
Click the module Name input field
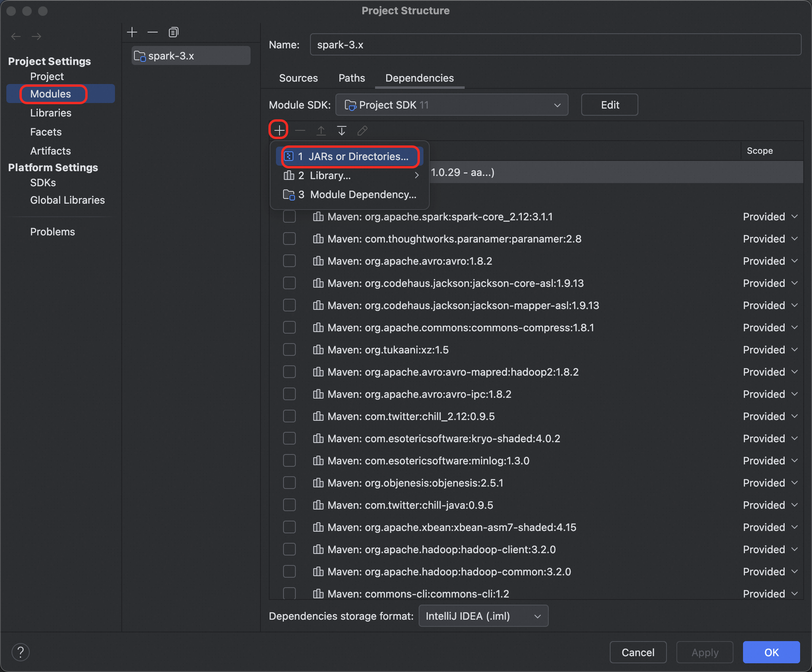point(555,45)
